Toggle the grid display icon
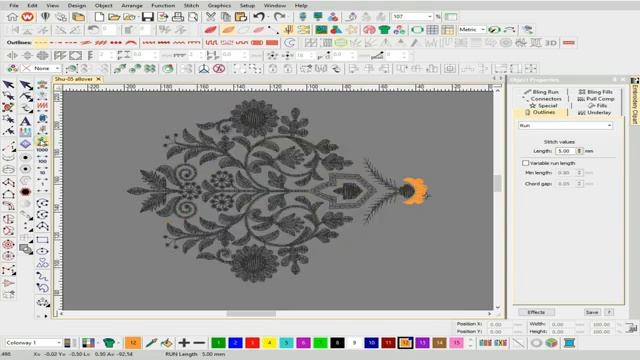This screenshot has height=360, width=640. coord(432,30)
